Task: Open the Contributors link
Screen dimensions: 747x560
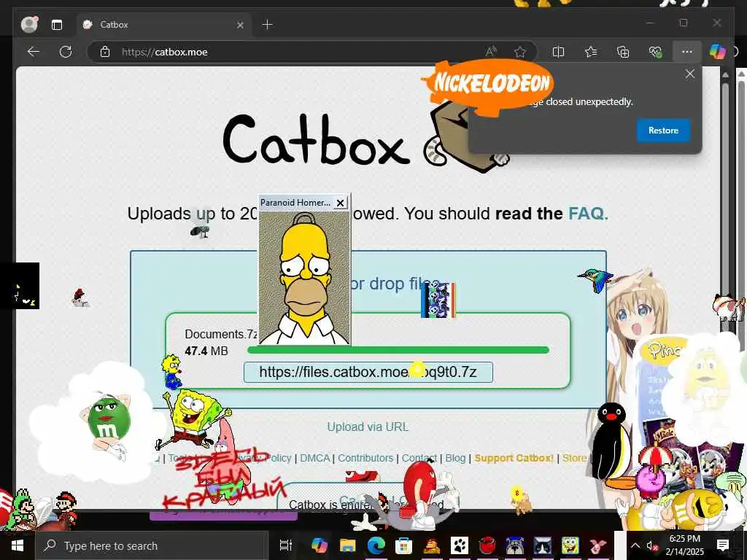Action: (x=365, y=458)
